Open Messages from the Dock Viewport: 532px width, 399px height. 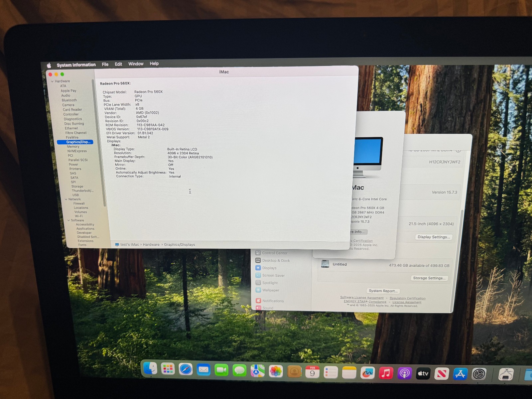[x=239, y=370]
